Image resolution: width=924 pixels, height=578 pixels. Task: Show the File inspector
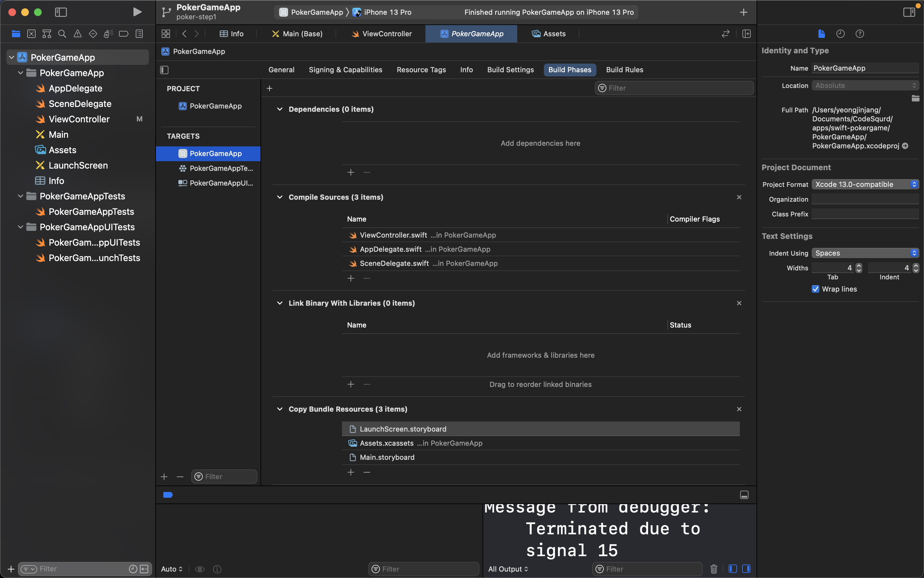pos(822,34)
